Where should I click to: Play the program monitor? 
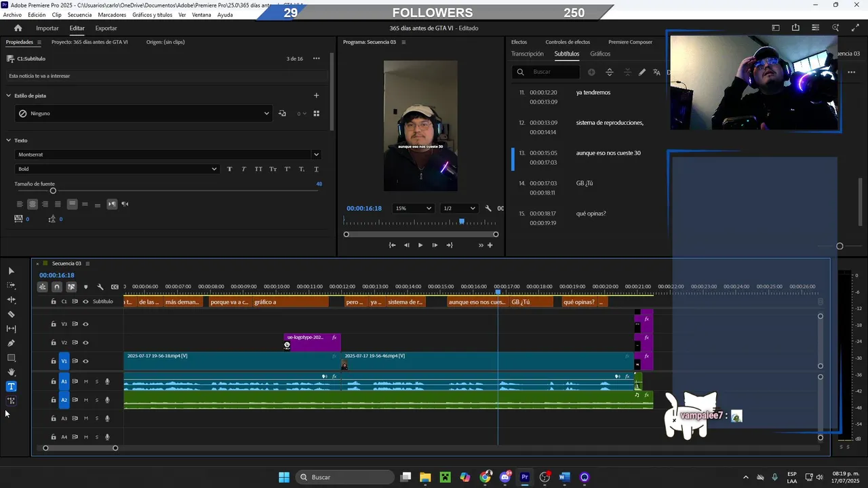420,245
